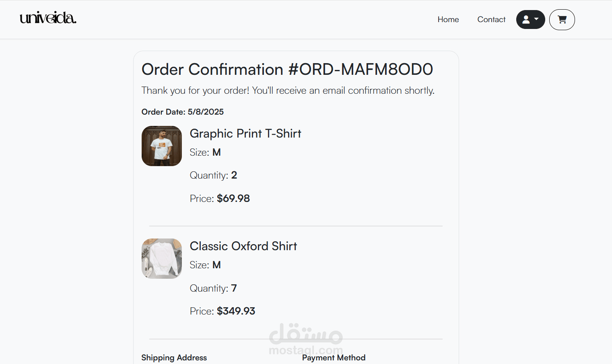Click the $69.98 price
The height and width of the screenshot is (364, 612).
tap(233, 198)
